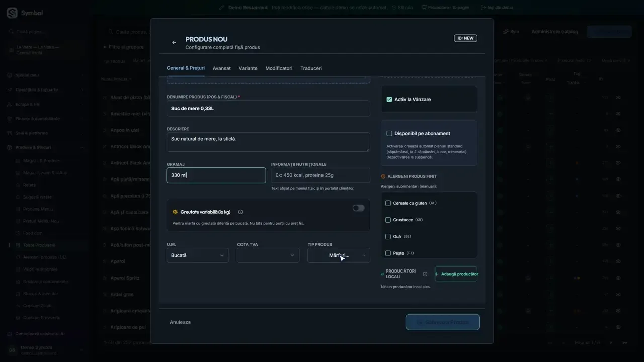Open the Tip Produs dropdown
The height and width of the screenshot is (362, 644).
click(x=339, y=255)
